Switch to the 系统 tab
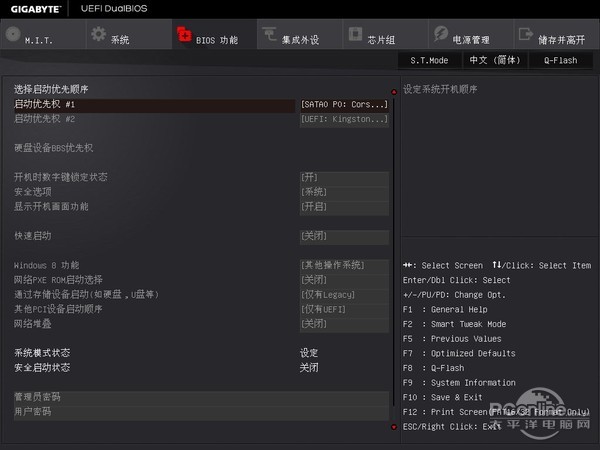Viewport: 600px width, 450px height. click(129, 34)
